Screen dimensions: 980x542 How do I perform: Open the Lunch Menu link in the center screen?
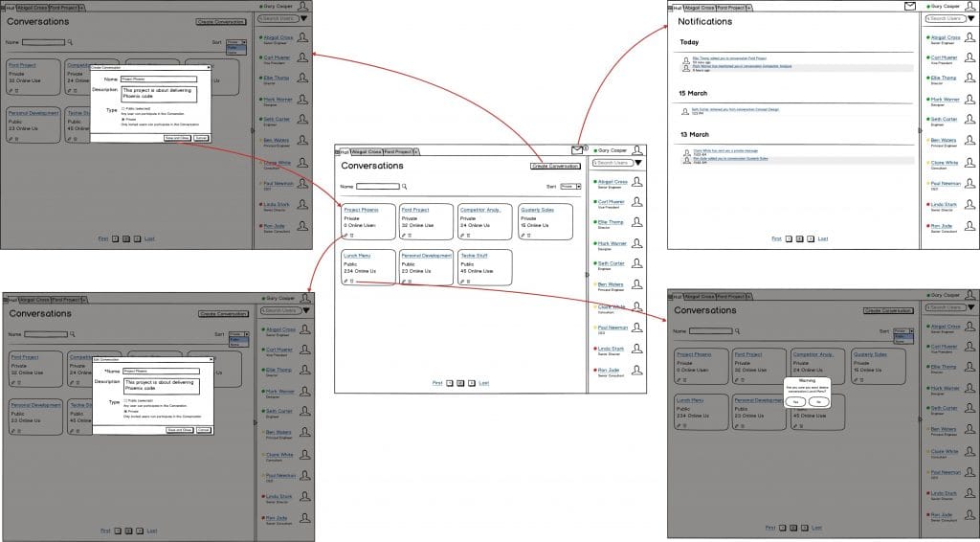tap(358, 256)
